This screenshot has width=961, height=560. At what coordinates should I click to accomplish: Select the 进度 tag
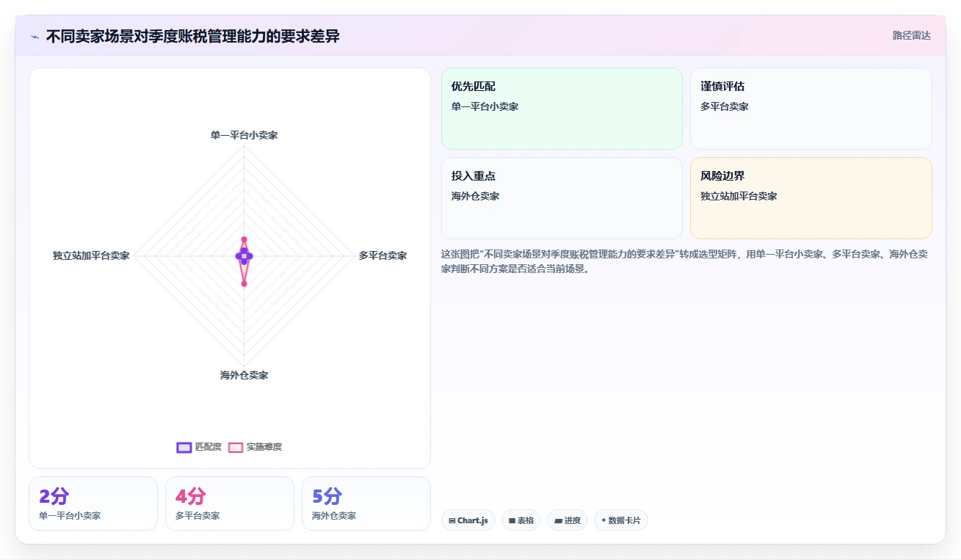(x=567, y=520)
